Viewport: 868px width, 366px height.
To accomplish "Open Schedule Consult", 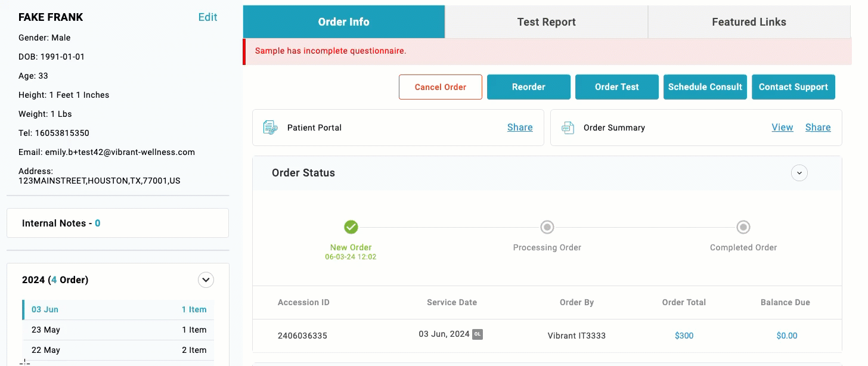I will 705,87.
